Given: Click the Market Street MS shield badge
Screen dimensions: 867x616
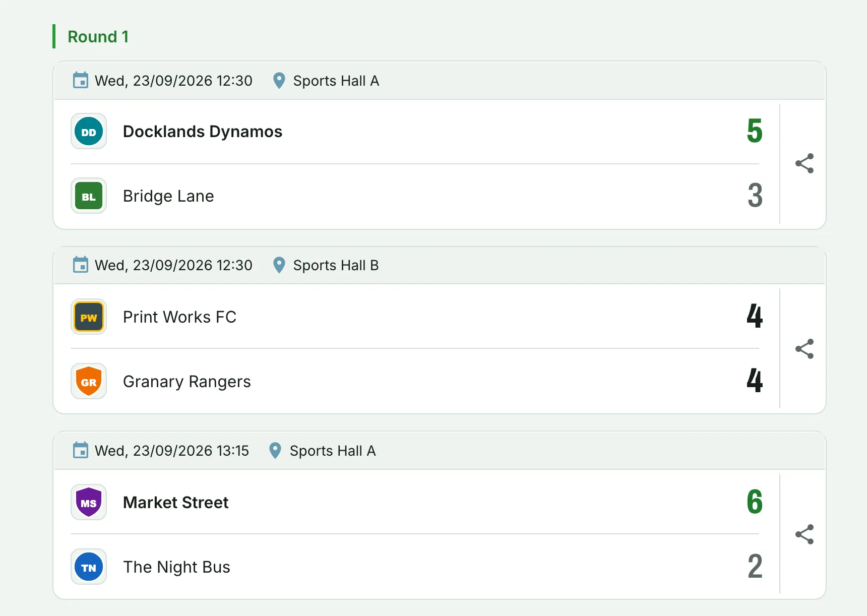Looking at the screenshot, I should tap(89, 503).
